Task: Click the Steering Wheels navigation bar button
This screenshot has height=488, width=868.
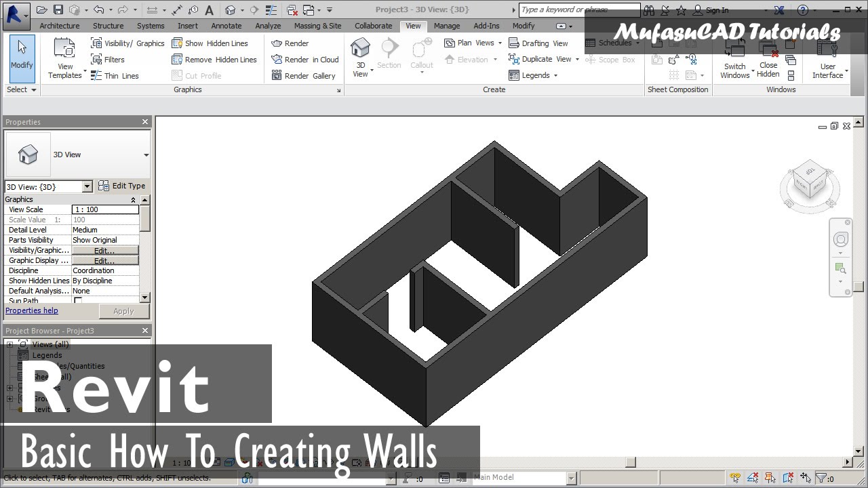Action: [x=841, y=239]
